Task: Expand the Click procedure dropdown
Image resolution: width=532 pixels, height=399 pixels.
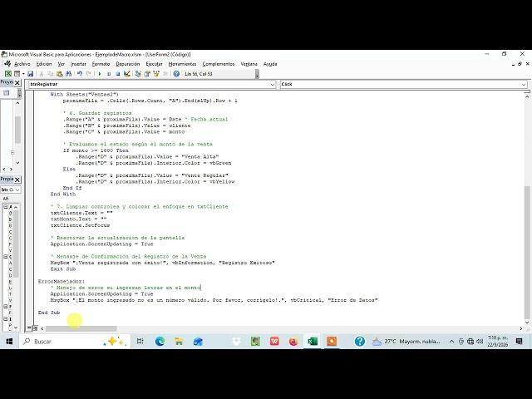Action: (x=524, y=84)
